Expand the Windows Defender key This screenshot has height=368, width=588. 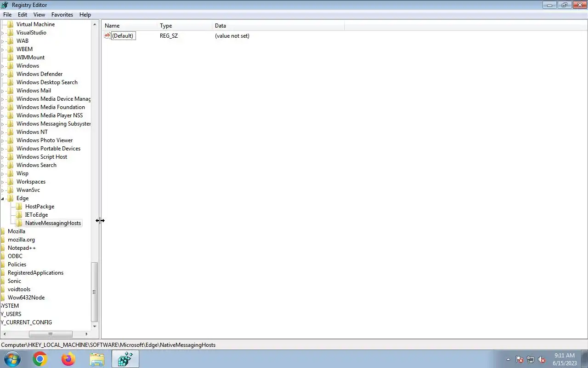click(x=3, y=74)
